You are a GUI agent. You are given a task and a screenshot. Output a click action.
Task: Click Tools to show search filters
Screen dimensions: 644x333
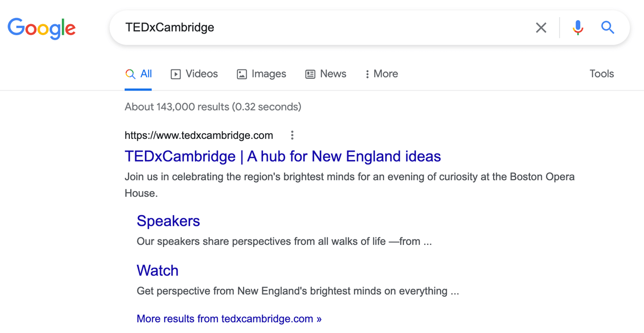coord(601,73)
